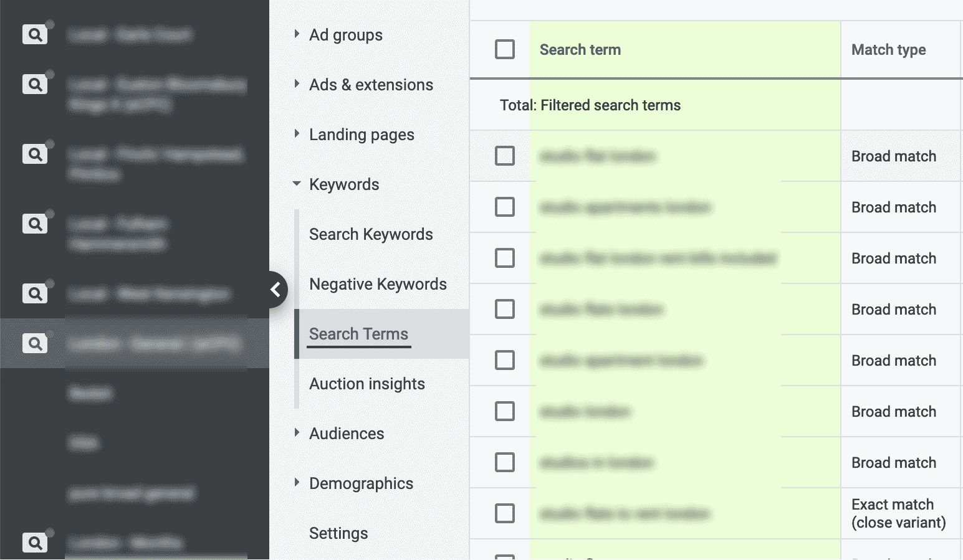Viewport: 963px width, 560px height.
Task: Select the Exact match (close variant) row checkbox
Action: pos(504,513)
